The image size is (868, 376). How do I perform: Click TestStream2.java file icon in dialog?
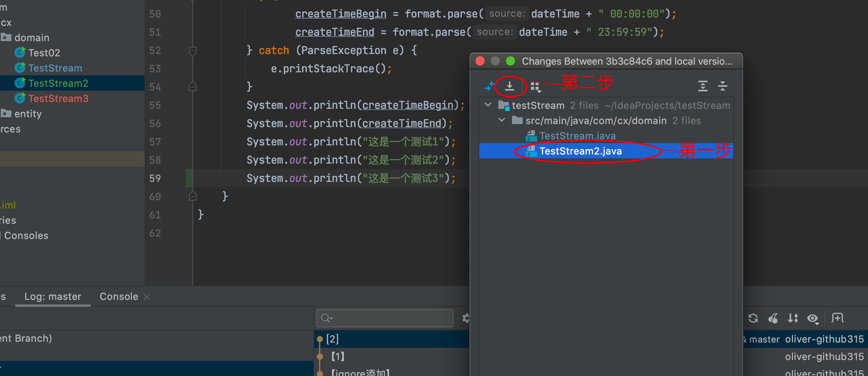(531, 151)
